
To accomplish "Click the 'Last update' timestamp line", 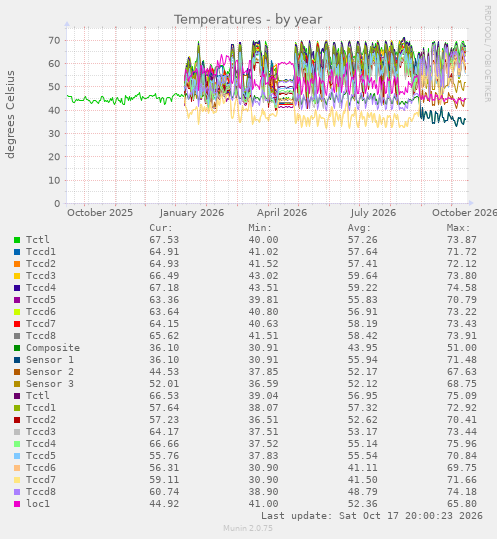I will 372,516.
